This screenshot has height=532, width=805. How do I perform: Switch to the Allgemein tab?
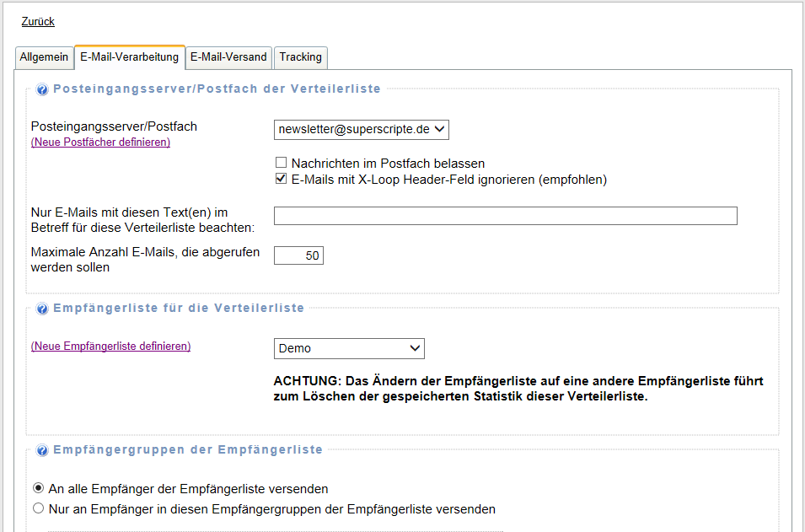(x=44, y=57)
